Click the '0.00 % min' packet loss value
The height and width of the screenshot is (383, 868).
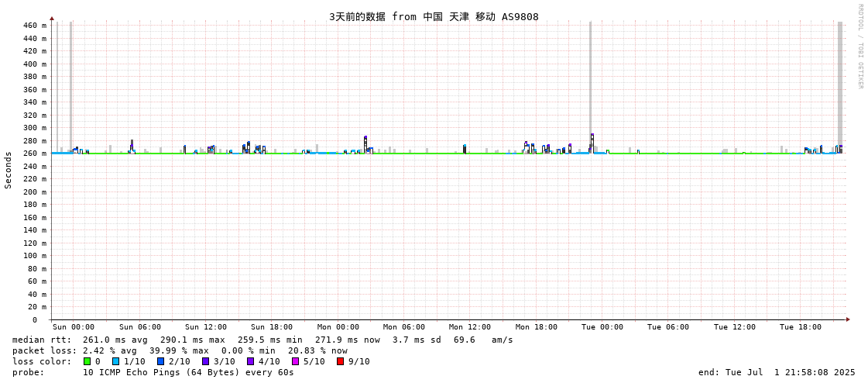250,351
